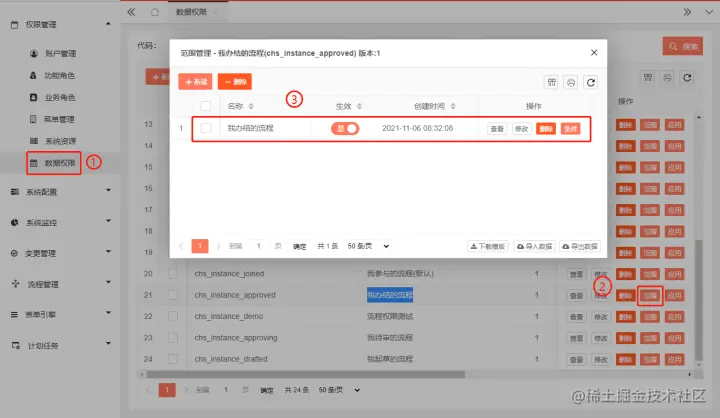Screen dimensions: 720x418
Task: Click 查看 for the chs_instance_approving row
Action: click(576, 339)
